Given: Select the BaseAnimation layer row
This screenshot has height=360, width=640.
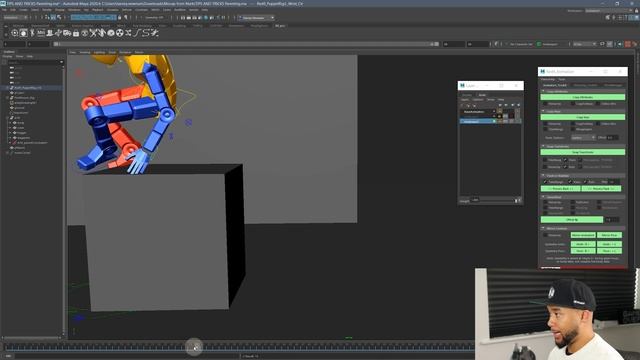Looking at the screenshot, I should 478,111.
